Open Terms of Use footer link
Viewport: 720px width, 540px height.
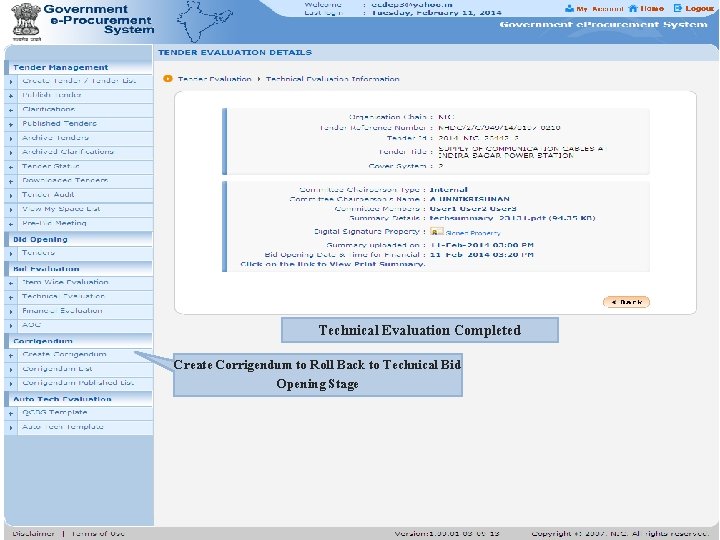click(97, 534)
